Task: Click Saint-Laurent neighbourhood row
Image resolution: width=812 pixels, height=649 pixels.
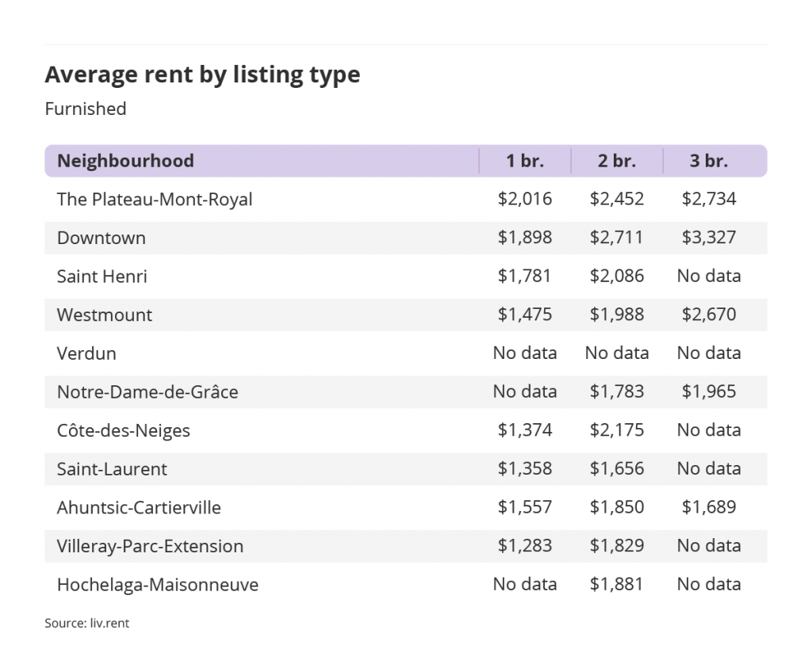Action: 405,469
